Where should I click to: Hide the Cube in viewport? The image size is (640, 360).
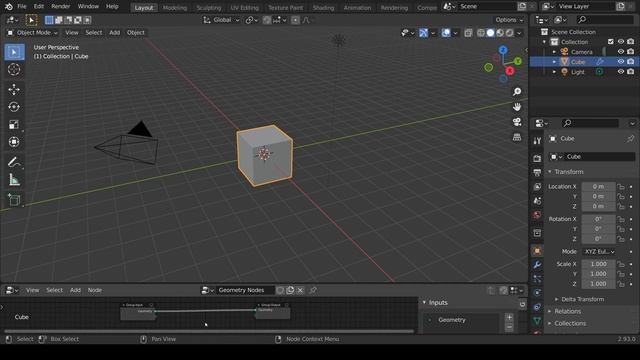tap(621, 62)
